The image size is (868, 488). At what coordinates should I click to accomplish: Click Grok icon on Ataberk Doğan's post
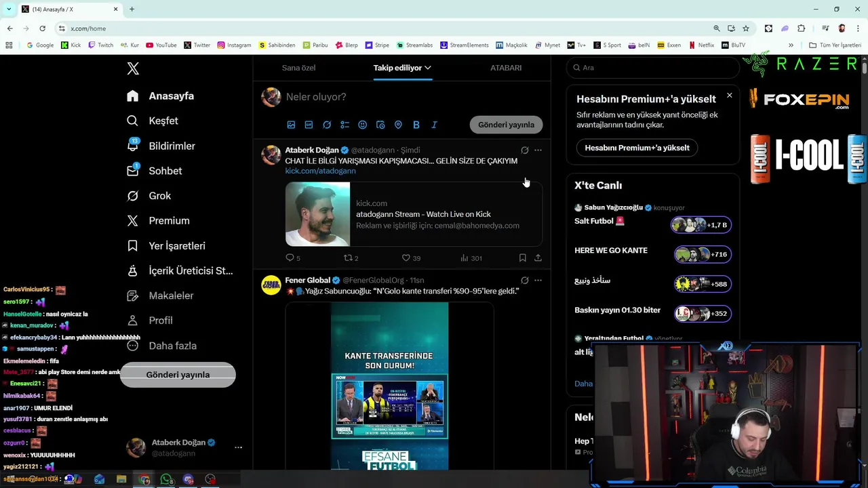pos(524,150)
